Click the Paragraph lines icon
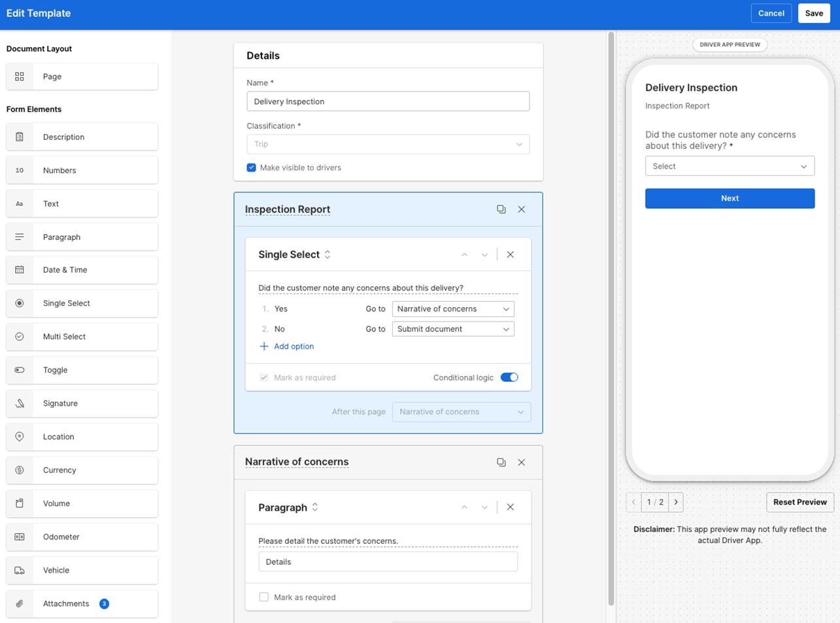The width and height of the screenshot is (840, 623). (20, 237)
